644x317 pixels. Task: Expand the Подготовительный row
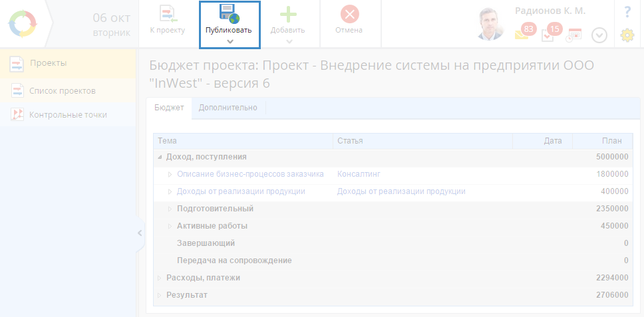[x=170, y=209]
